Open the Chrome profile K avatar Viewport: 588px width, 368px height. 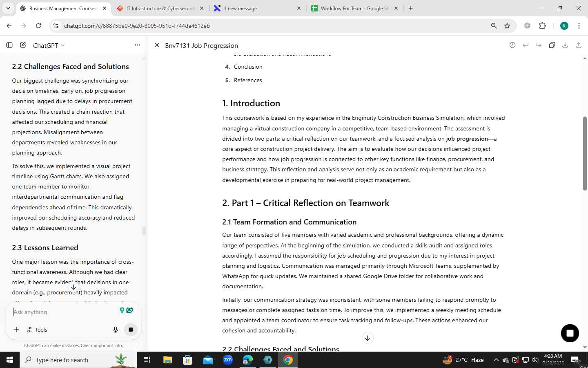click(x=564, y=26)
